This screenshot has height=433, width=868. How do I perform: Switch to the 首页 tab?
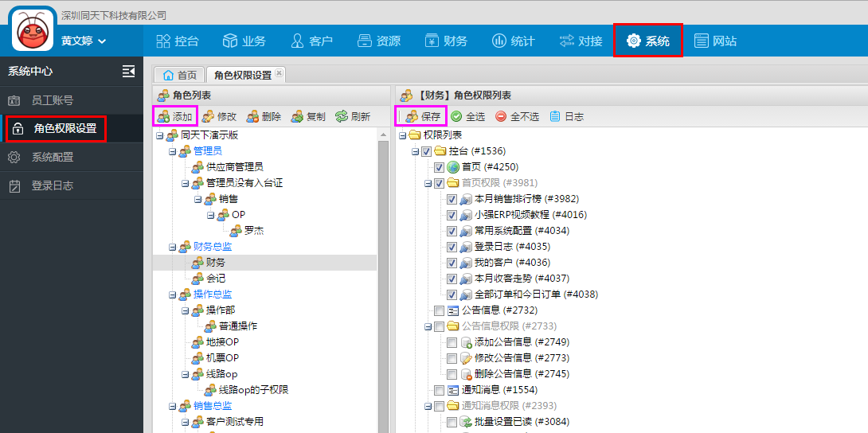point(179,75)
